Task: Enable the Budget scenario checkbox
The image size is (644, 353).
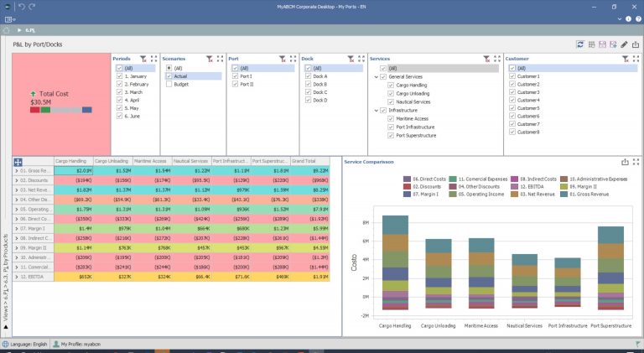Action: 169,85
